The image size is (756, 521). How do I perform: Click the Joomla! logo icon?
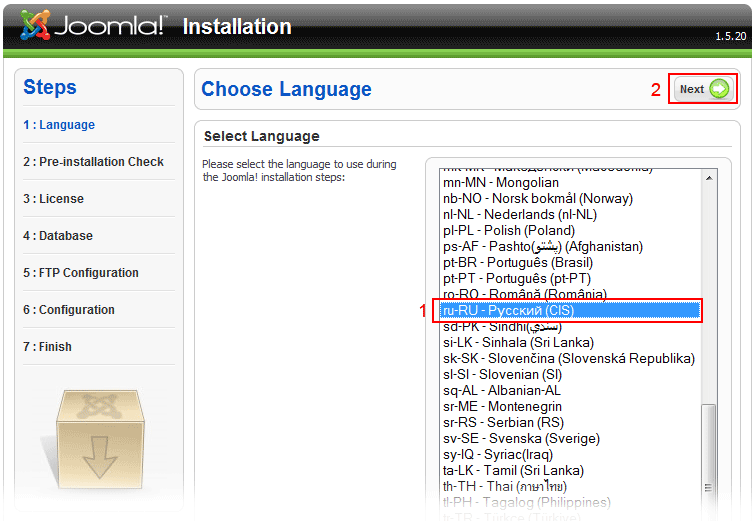click(35, 25)
